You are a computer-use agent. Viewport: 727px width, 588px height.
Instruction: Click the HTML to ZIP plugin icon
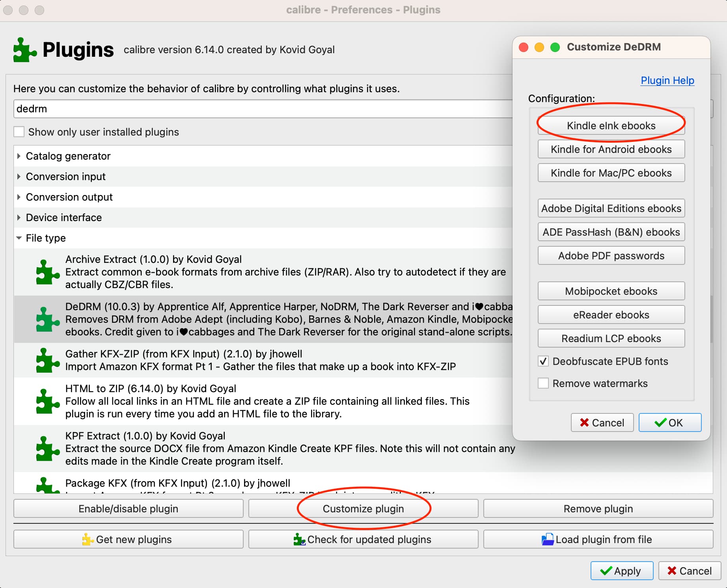click(x=47, y=401)
